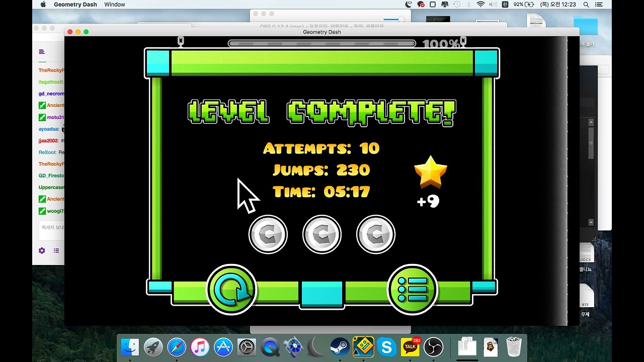This screenshot has width=644, height=362.
Task: Click the 92% battery status indicator
Action: [523, 5]
